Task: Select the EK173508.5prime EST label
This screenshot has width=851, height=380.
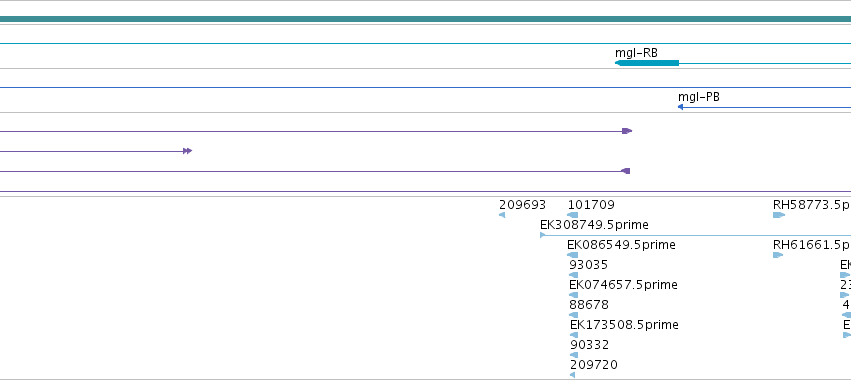Action: 624,325
